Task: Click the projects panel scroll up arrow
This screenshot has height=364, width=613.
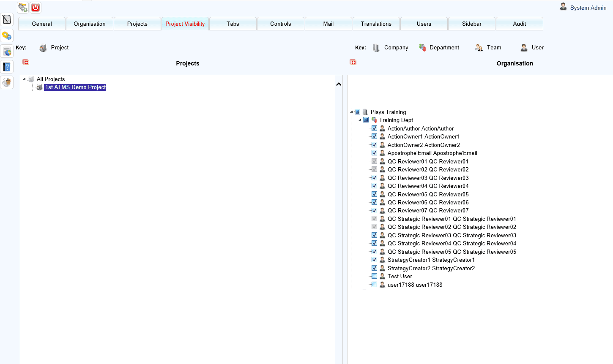Action: pos(339,84)
